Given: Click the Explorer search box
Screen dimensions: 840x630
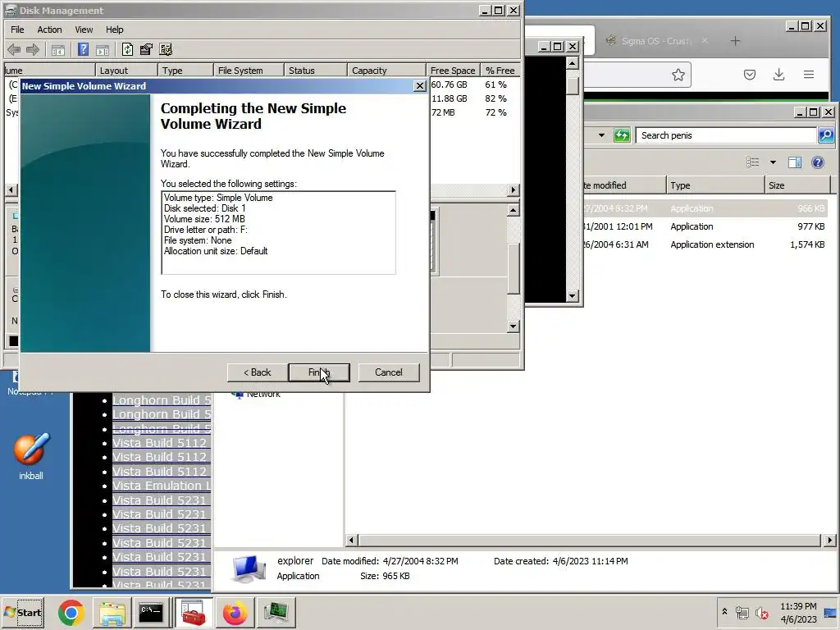Looking at the screenshot, I should point(726,135).
